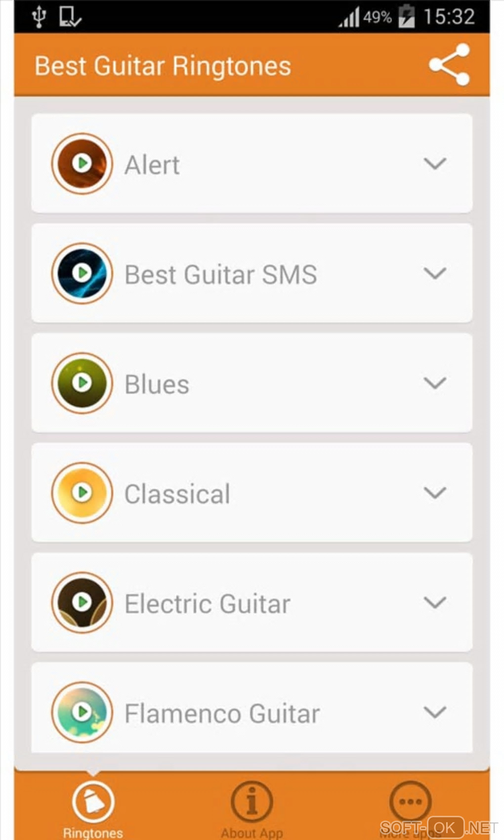Play the Alert ringtone preview
Screen dimensions: 504x840
click(x=82, y=164)
